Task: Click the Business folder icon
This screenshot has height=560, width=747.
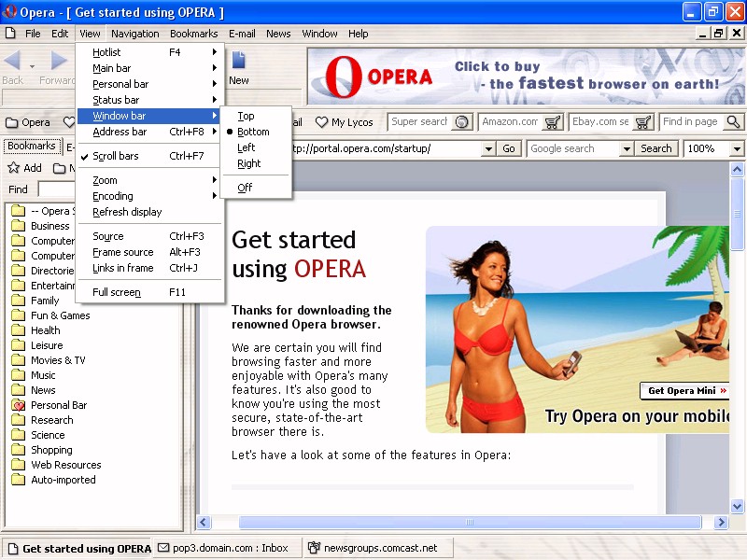Action: tap(18, 225)
